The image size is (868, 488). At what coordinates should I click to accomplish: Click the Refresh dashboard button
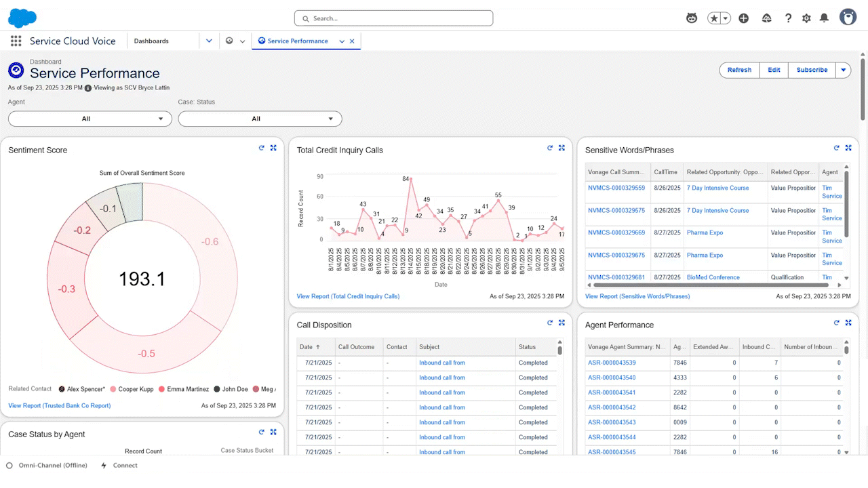739,70
